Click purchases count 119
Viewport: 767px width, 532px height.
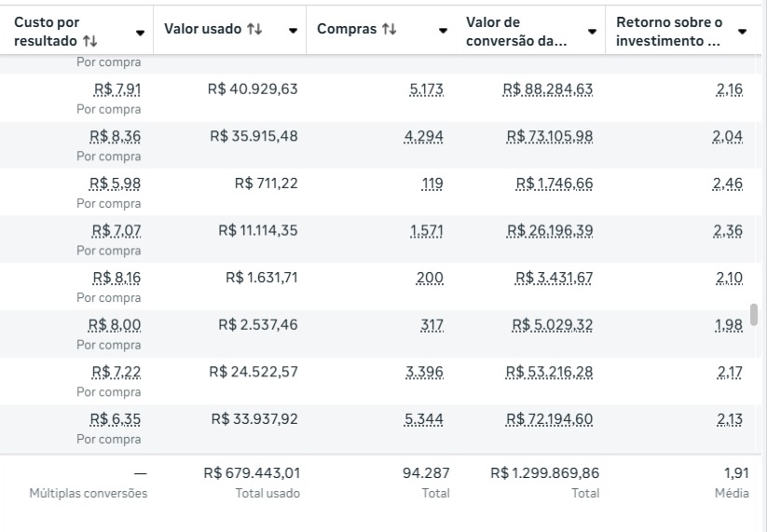(x=432, y=184)
